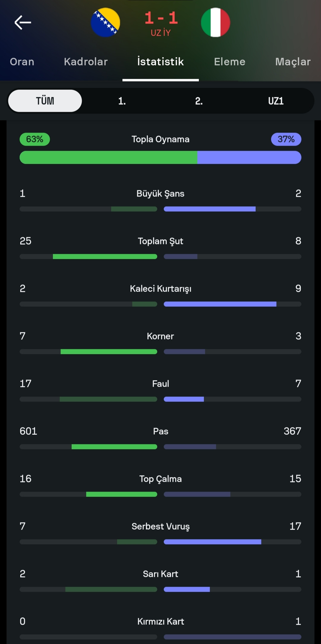Tap the Kırmızı Kart stat label
321x644 pixels.
pyautogui.click(x=160, y=621)
